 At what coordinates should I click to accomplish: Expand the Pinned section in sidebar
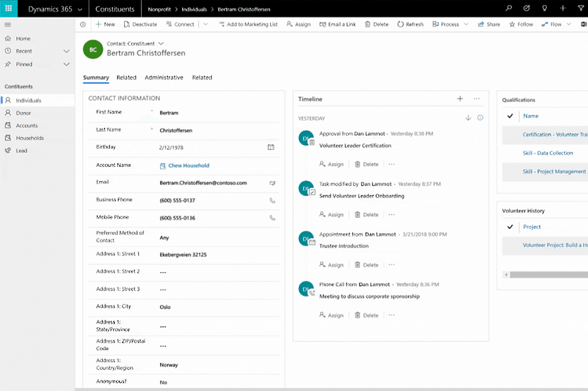pyautogui.click(x=66, y=64)
